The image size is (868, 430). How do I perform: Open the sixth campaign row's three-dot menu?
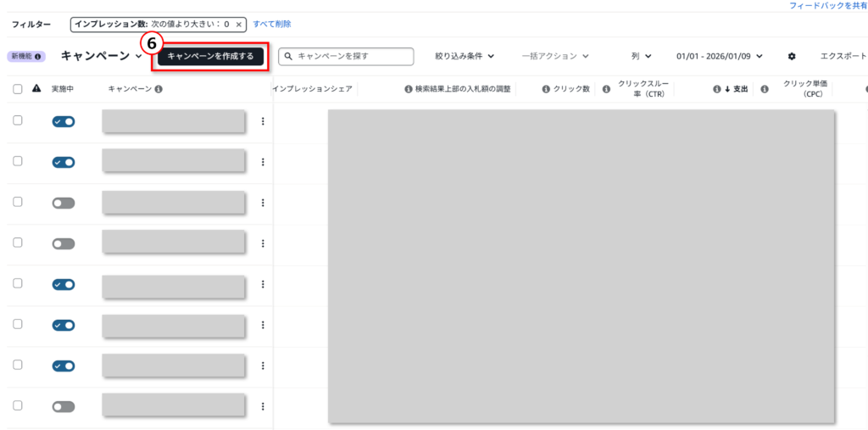[263, 325]
